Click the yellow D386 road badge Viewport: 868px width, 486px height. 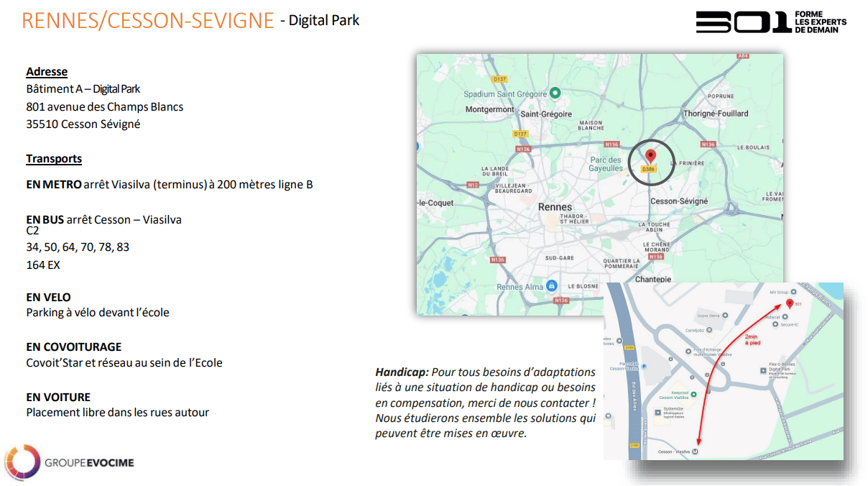649,170
